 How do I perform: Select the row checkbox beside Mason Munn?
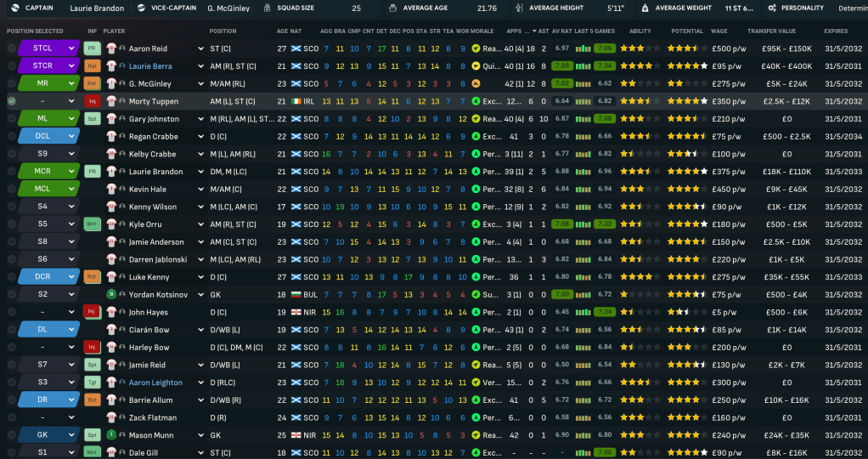tap(12, 435)
